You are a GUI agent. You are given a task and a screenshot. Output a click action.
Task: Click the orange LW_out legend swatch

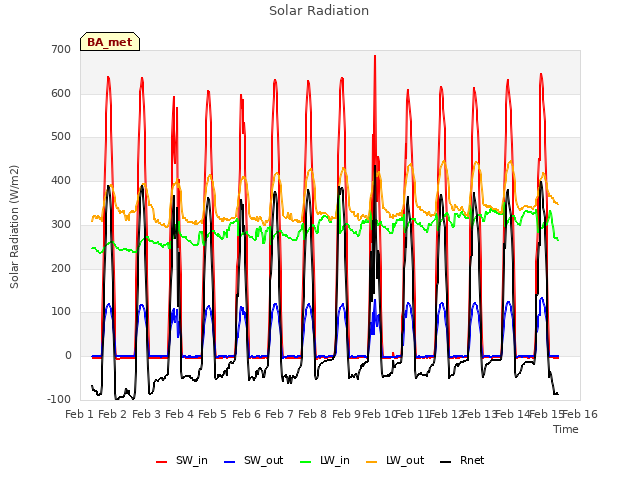pos(372,462)
